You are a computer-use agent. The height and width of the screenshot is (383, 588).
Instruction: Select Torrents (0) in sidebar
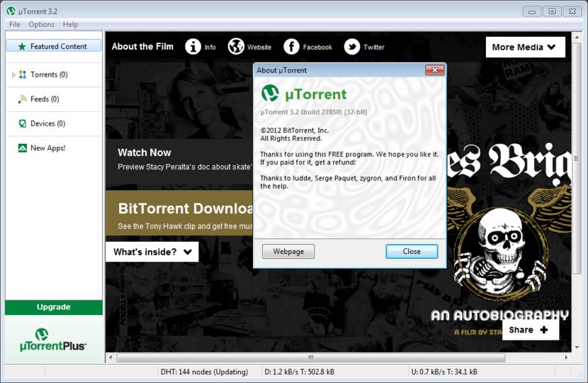click(x=54, y=74)
